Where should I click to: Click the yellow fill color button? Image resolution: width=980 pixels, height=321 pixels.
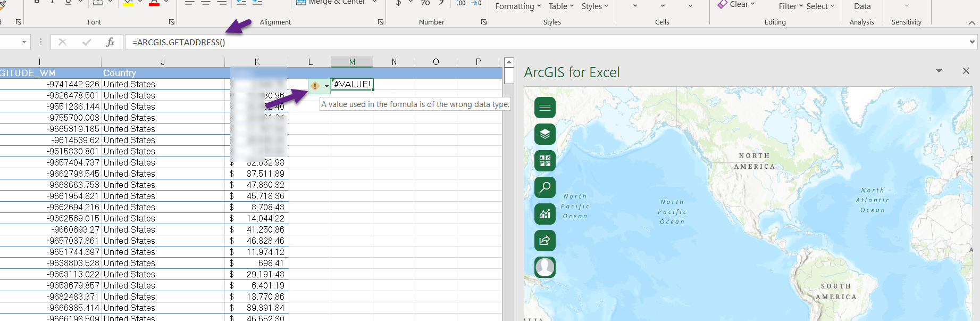coord(128,3)
